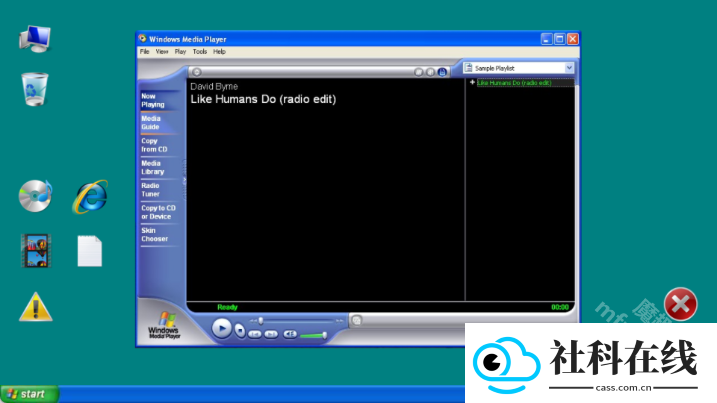Switch to Media Guide tab
Screen dimensions: 717x403
point(151,123)
